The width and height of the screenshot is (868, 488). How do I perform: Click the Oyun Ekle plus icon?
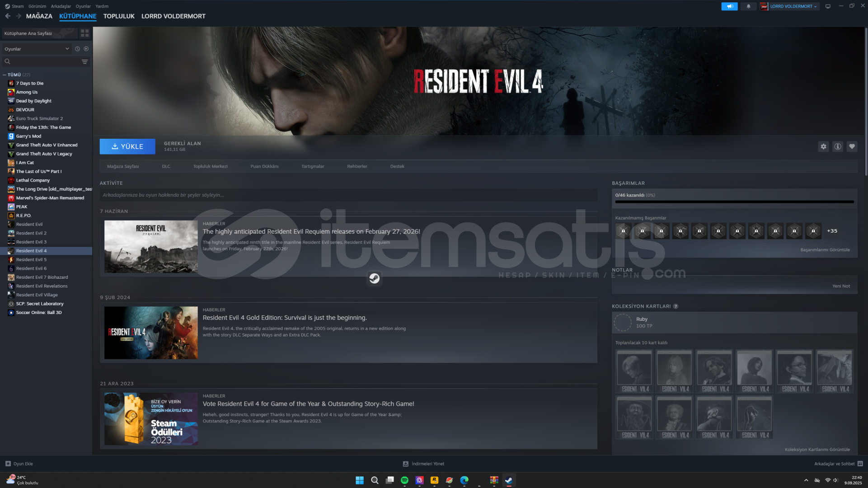click(x=8, y=464)
